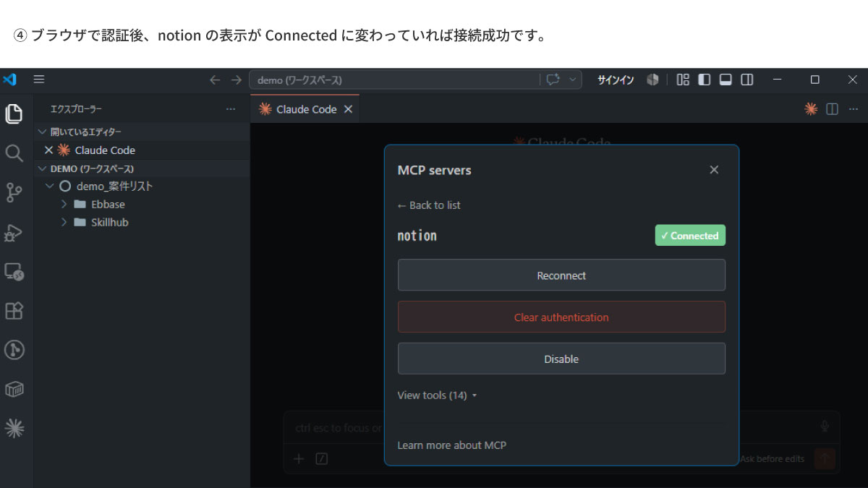Click Clear authentication button
868x488 pixels.
coord(561,317)
